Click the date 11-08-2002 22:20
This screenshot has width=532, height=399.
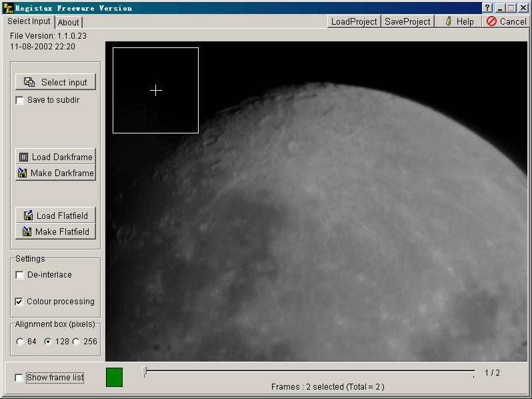click(43, 47)
